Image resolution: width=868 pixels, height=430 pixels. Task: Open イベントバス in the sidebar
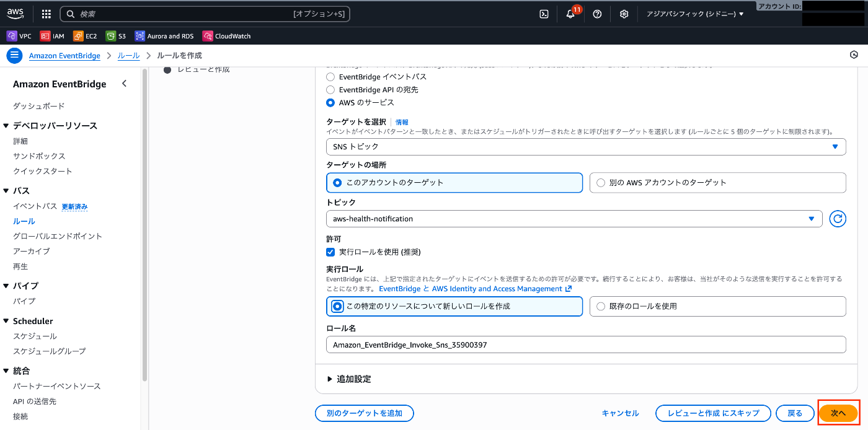35,206
